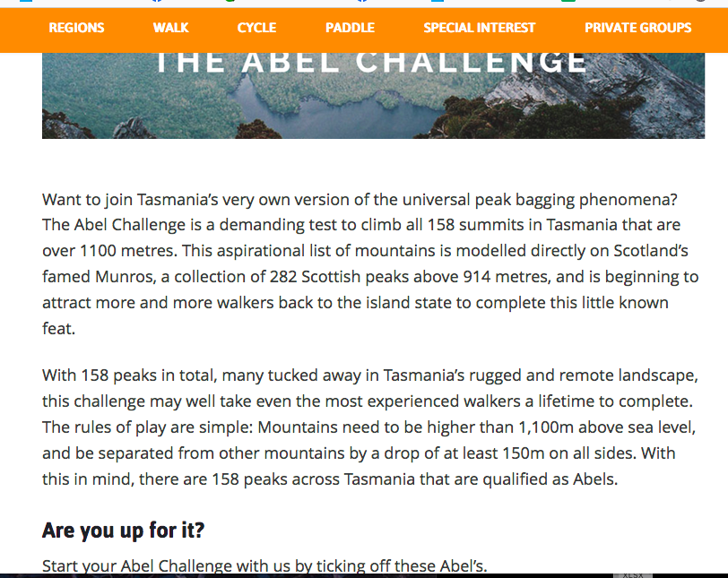Viewport: 728px width, 578px height.
Task: Click the paragraph starting 'Want to join Tasmania's'
Action: tap(370, 263)
